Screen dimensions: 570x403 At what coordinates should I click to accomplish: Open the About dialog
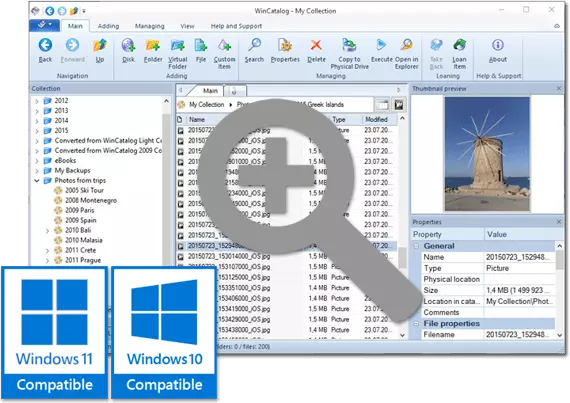pyautogui.click(x=498, y=50)
